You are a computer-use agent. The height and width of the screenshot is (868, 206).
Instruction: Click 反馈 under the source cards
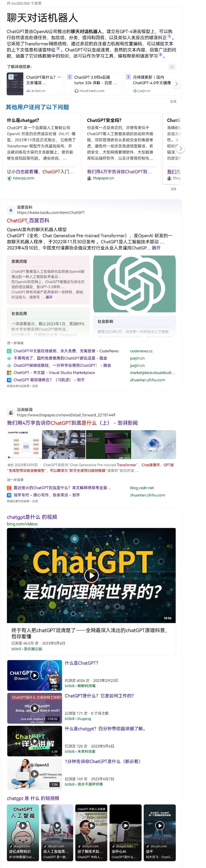(x=173, y=101)
